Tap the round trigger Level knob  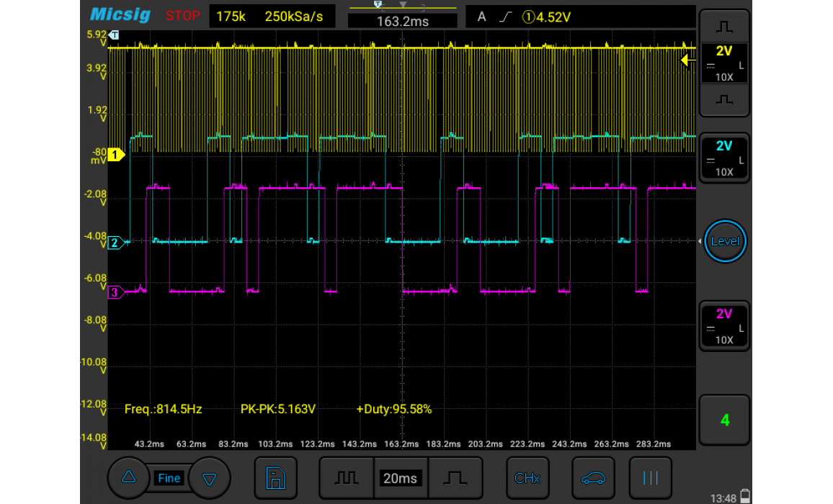click(724, 241)
